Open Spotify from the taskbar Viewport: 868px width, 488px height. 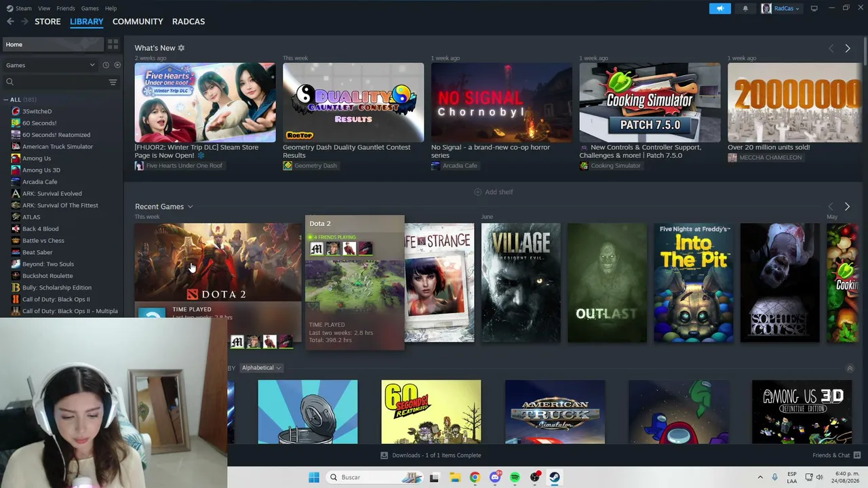pos(515,477)
